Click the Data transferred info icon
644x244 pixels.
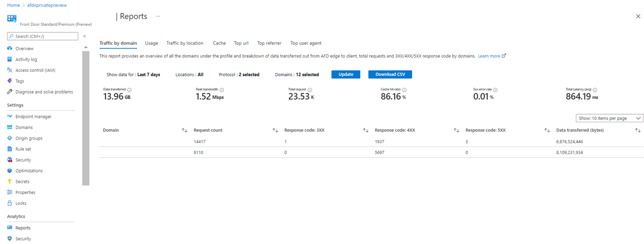tap(130, 90)
